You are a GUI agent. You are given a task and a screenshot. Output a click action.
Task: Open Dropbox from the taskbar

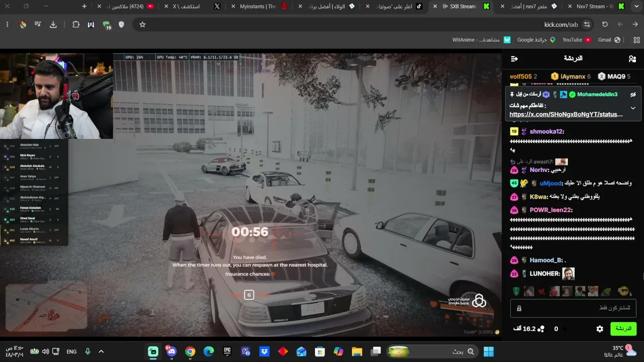[x=264, y=352]
